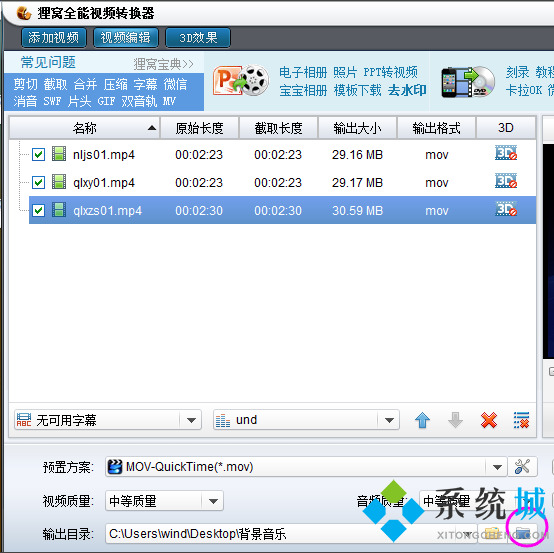
Task: Uncheck the nljs01.mp4 checkbox
Action: 38,154
